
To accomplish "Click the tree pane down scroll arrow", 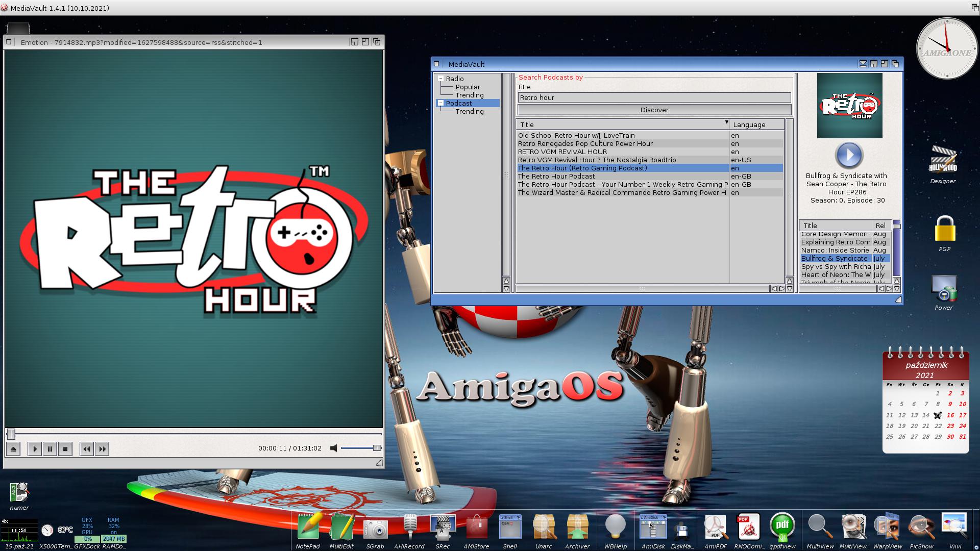I will point(506,289).
